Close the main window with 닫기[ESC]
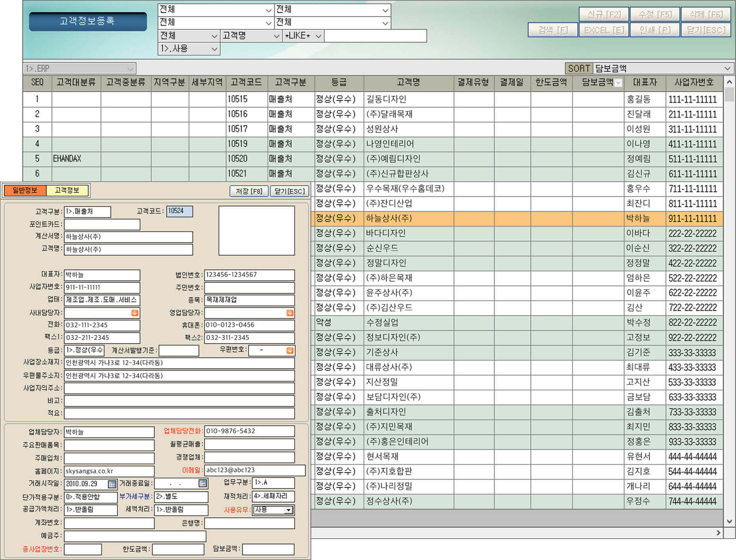736x560 pixels. click(x=706, y=30)
